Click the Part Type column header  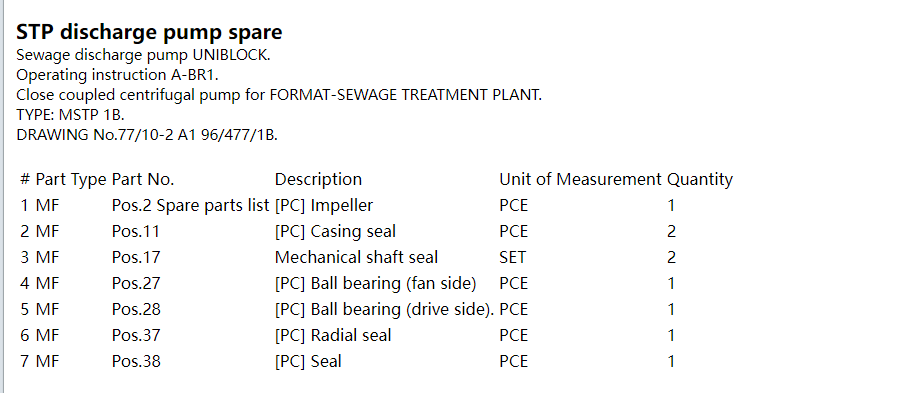pos(71,179)
